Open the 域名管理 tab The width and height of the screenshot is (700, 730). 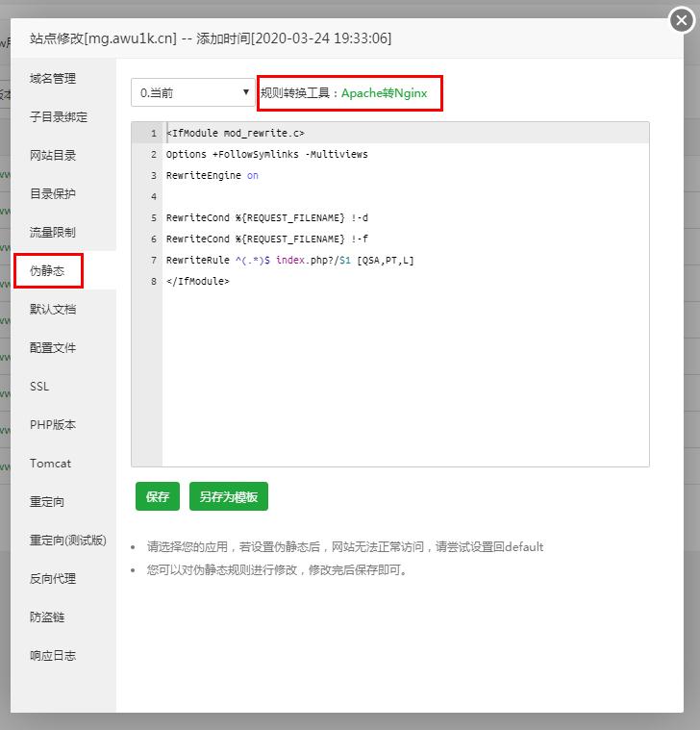click(x=53, y=79)
